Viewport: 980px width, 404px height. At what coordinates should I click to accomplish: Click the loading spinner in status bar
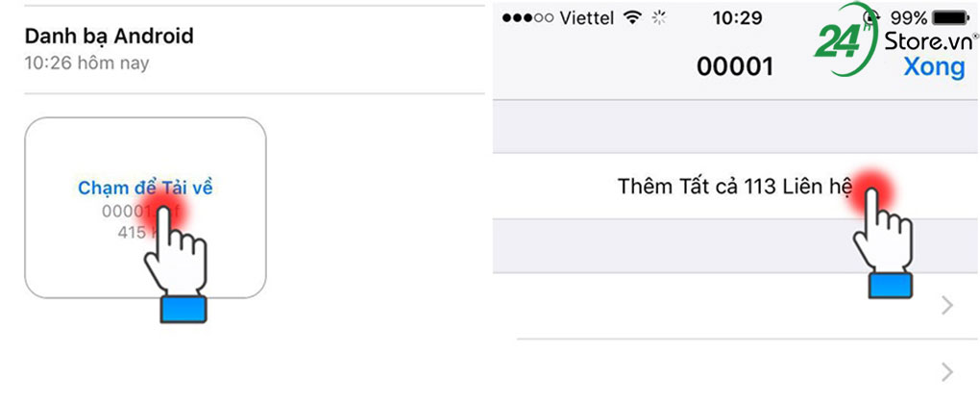(659, 18)
